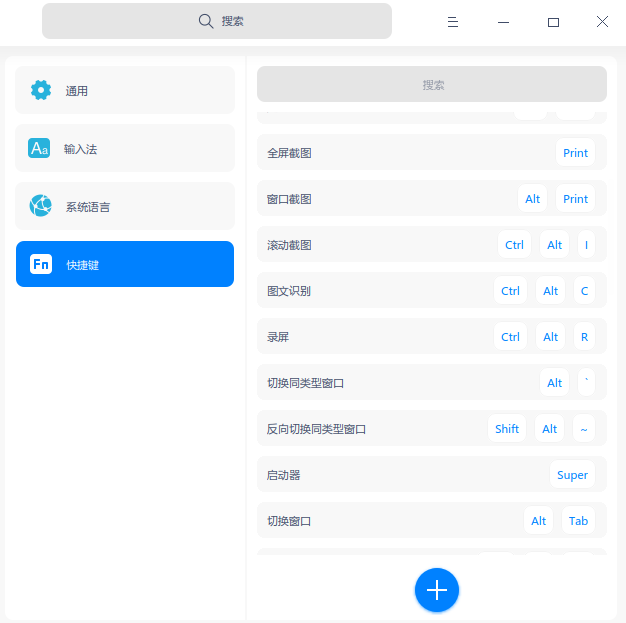Select the 录屏 shortcut label

tap(278, 337)
